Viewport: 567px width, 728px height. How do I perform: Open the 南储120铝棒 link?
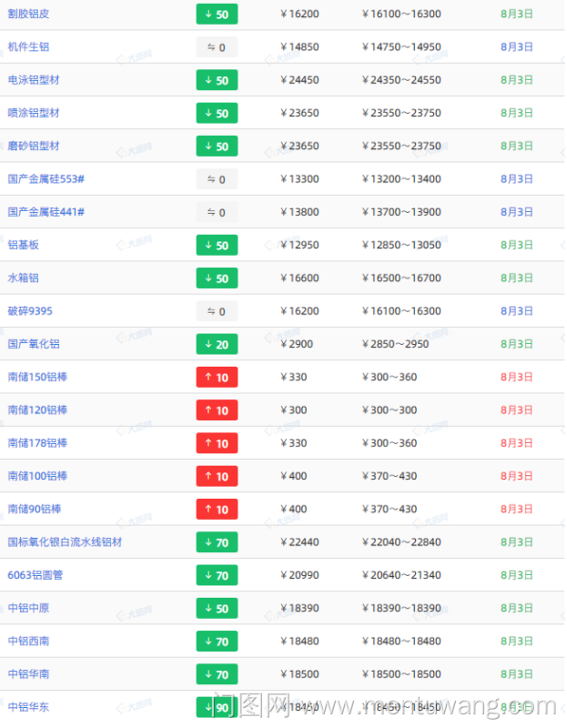pyautogui.click(x=37, y=410)
